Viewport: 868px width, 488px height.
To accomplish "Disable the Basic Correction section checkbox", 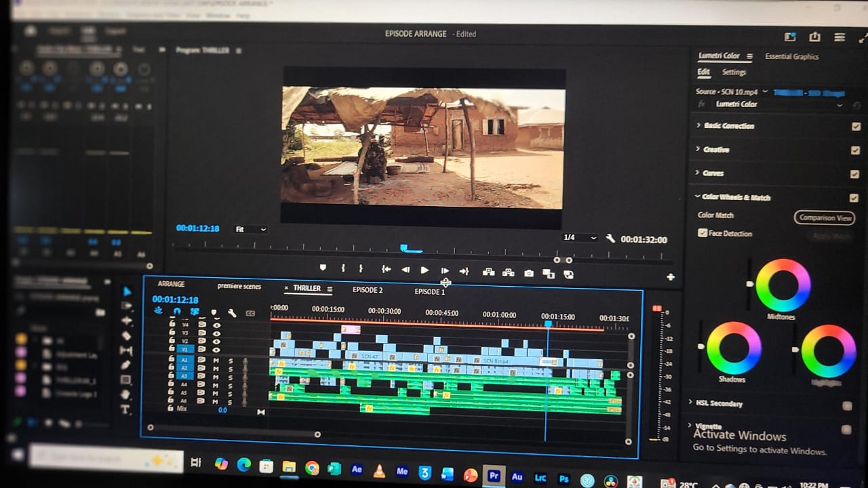I will click(855, 126).
